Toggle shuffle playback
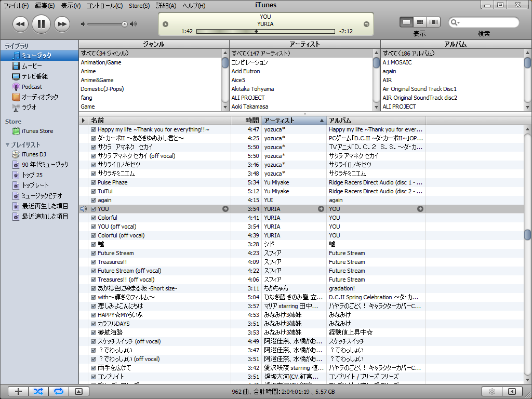 coord(38,392)
